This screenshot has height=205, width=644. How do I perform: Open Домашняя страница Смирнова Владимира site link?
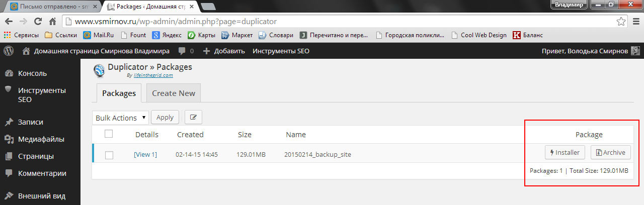96,51
